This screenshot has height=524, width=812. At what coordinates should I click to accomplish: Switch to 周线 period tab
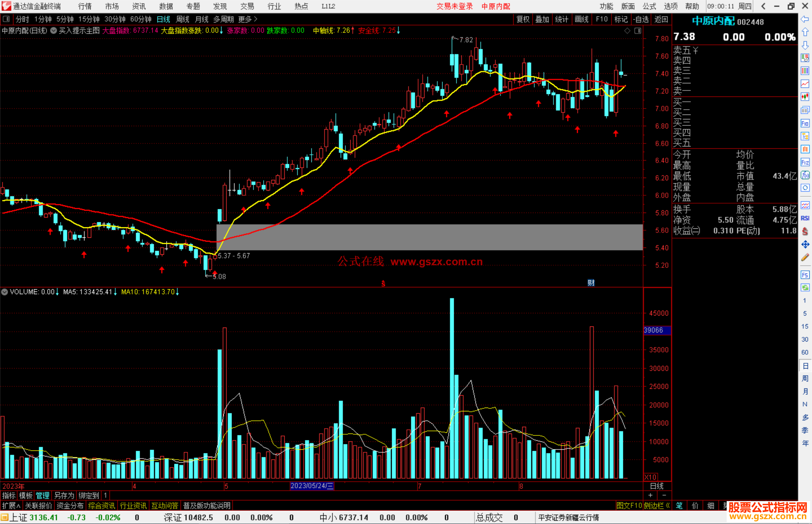coord(183,19)
